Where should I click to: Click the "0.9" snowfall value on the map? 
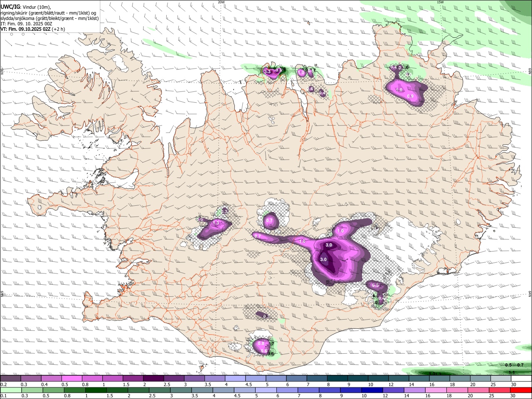pos(410,96)
